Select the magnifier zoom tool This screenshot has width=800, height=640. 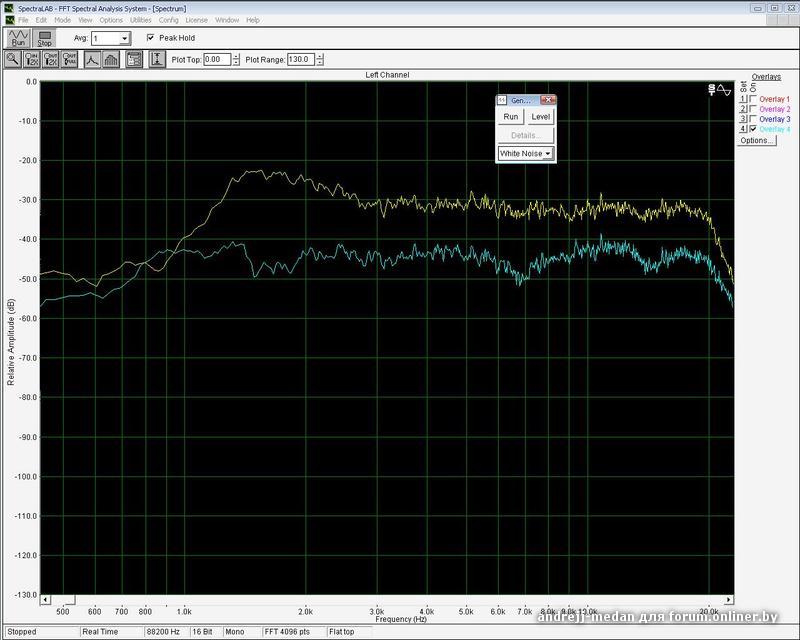pos(13,59)
